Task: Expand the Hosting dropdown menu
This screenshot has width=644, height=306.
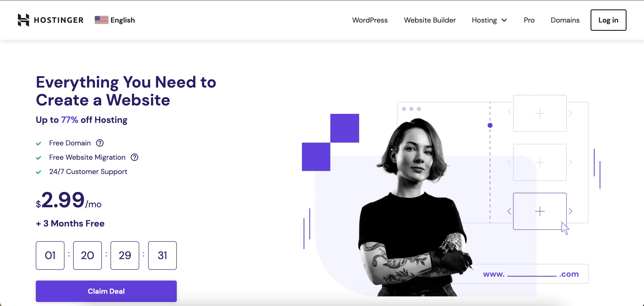Action: (489, 20)
